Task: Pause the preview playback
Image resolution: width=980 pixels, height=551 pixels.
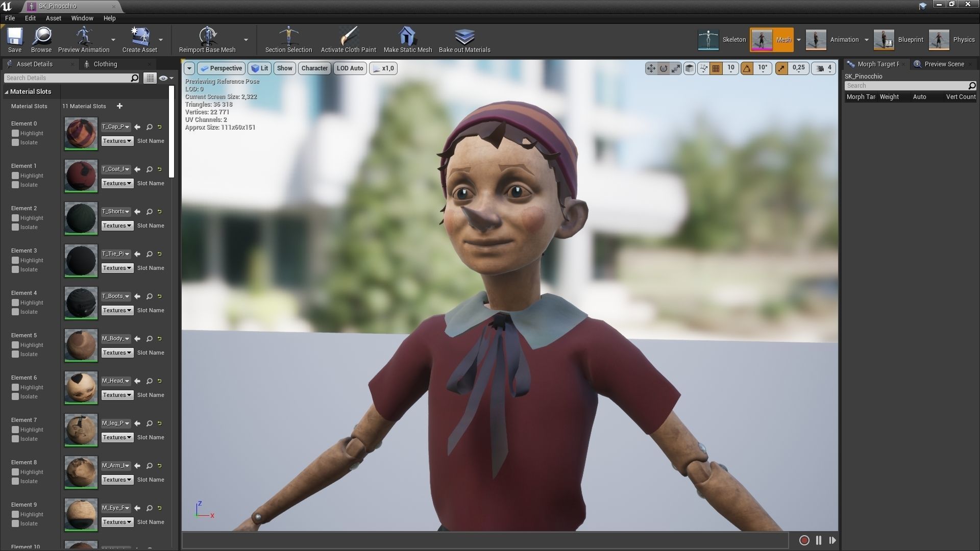Action: [819, 540]
